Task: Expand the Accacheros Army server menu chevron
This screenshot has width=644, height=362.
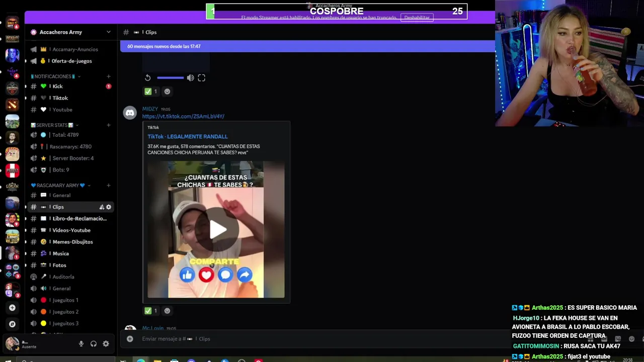Action: pyautogui.click(x=109, y=32)
